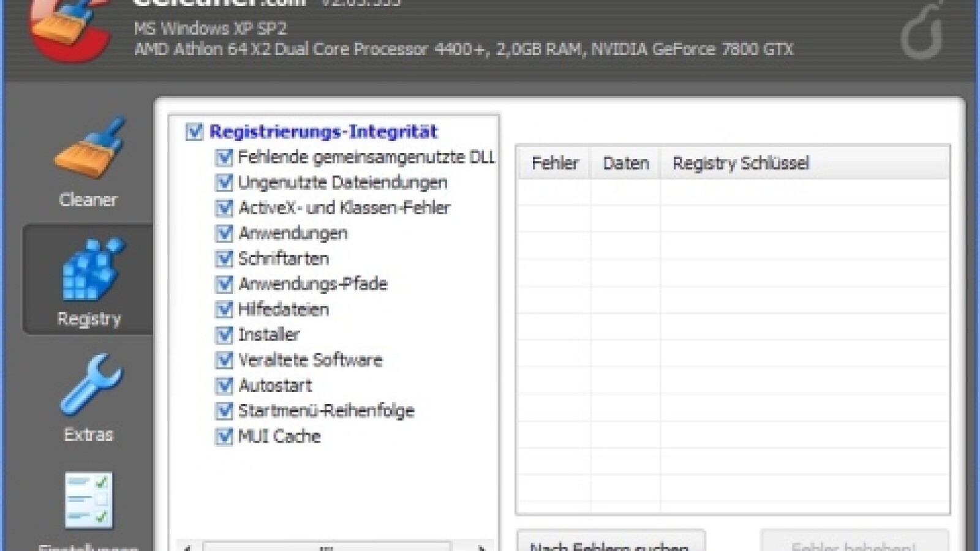Screen dimensions: 980x551
Task: Uncheck the Registrierungs-Integrität master checkbox
Action: point(194,132)
